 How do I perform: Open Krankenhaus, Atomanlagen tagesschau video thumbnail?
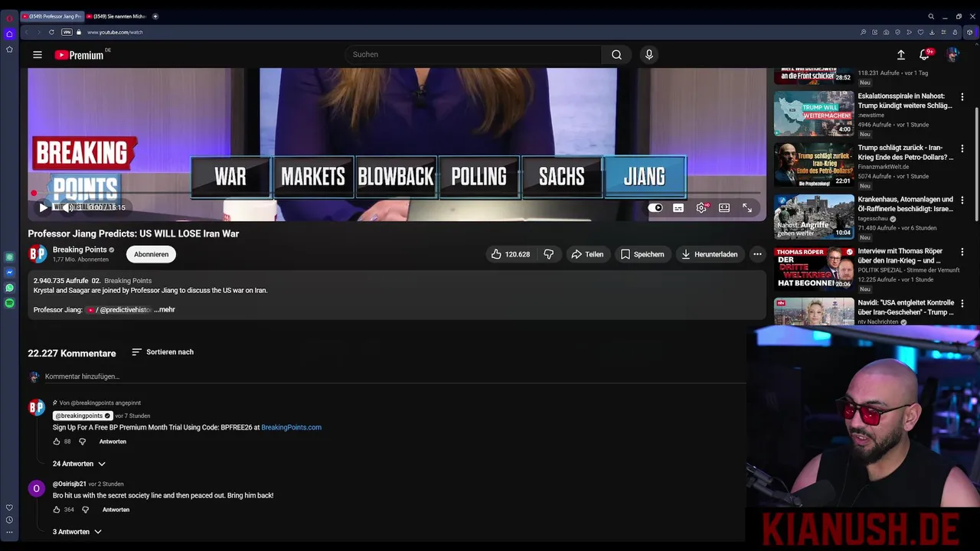(814, 217)
